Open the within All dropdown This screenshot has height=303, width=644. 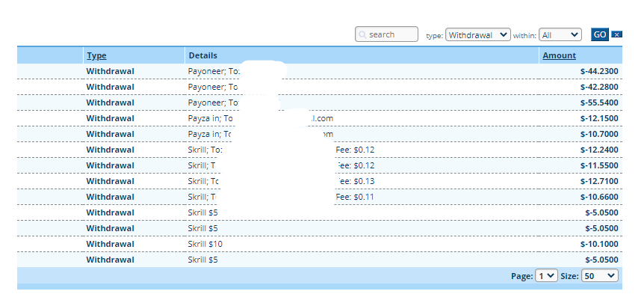(560, 35)
